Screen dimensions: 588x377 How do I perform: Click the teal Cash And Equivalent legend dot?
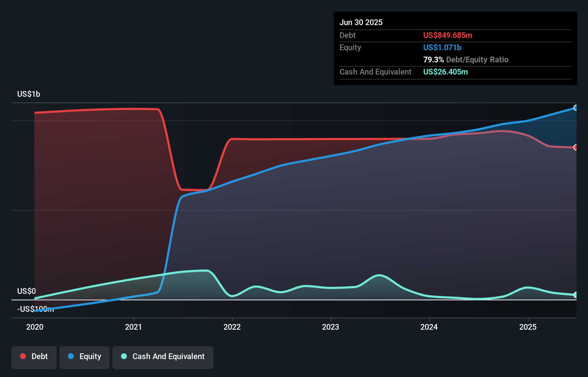pos(123,356)
